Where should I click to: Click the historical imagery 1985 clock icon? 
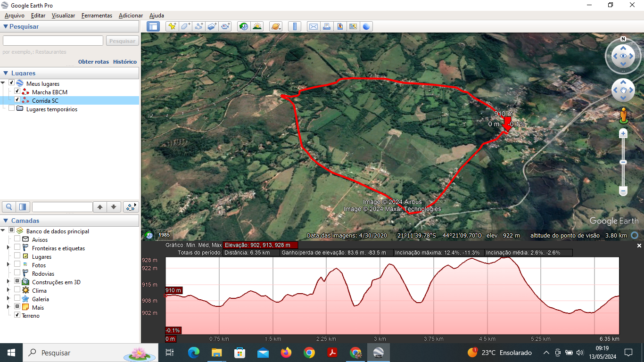(149, 235)
